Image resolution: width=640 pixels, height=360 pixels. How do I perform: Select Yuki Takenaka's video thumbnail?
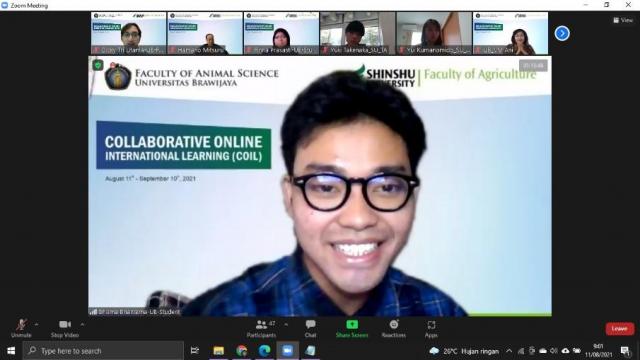click(x=358, y=33)
